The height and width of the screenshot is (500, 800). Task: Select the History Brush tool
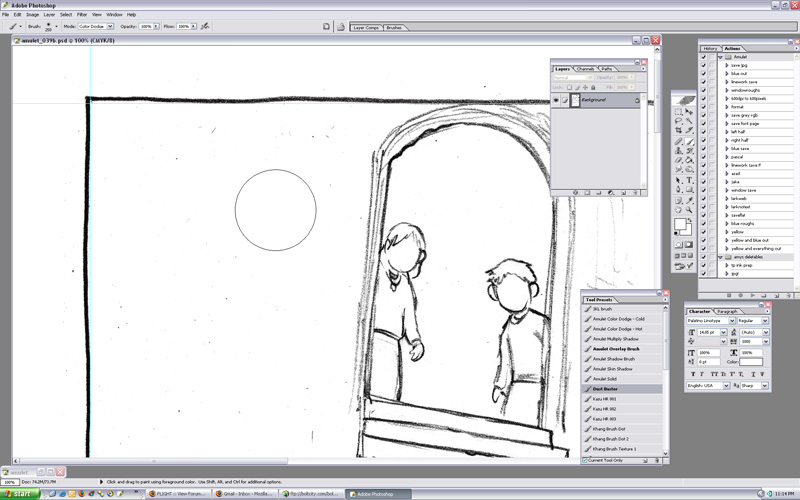tap(689, 151)
